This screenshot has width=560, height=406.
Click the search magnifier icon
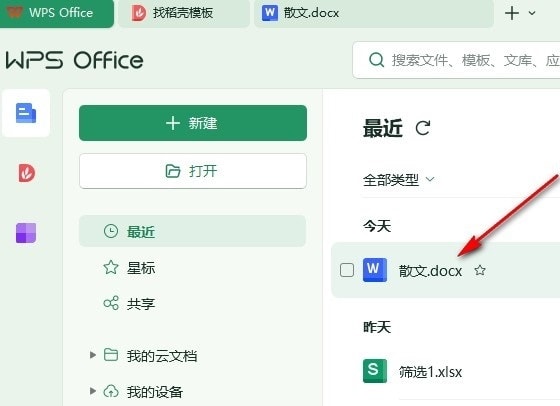pos(376,60)
